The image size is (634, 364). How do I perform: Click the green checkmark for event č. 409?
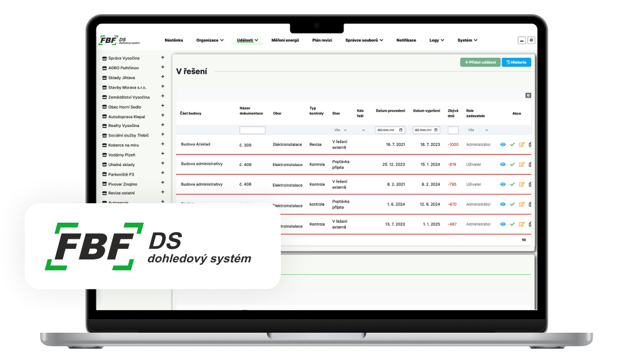[512, 164]
